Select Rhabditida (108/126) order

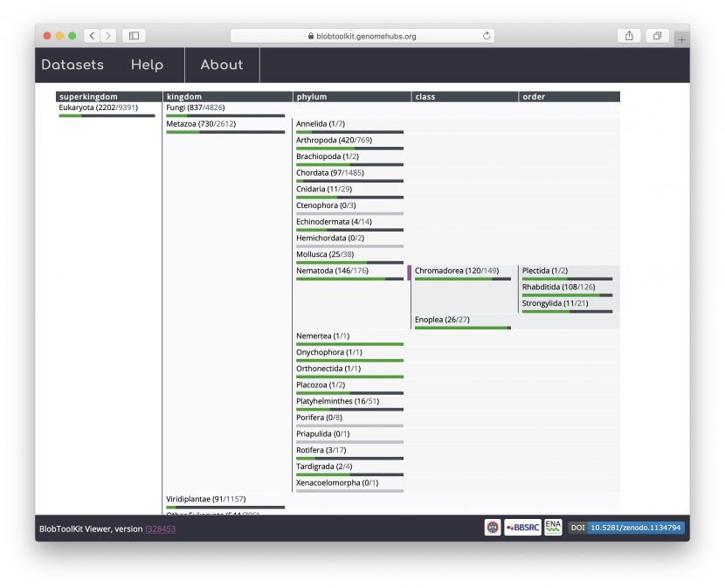(x=558, y=287)
